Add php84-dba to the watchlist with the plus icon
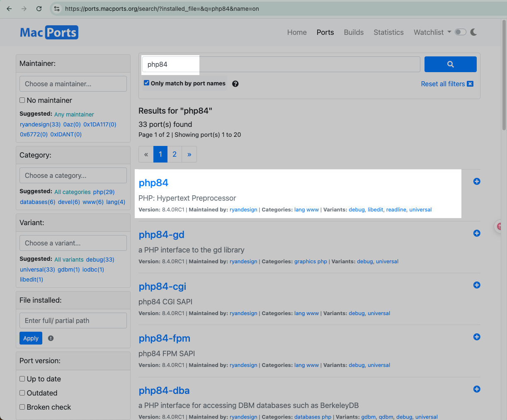 coord(477,389)
